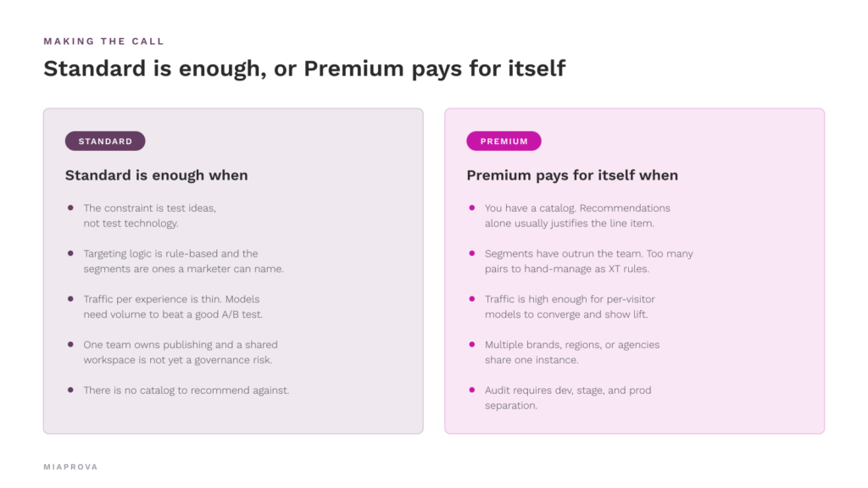The width and height of the screenshot is (868, 488).
Task: Select the 'Audit requires dev, stage, and prod' text
Action: tap(568, 391)
